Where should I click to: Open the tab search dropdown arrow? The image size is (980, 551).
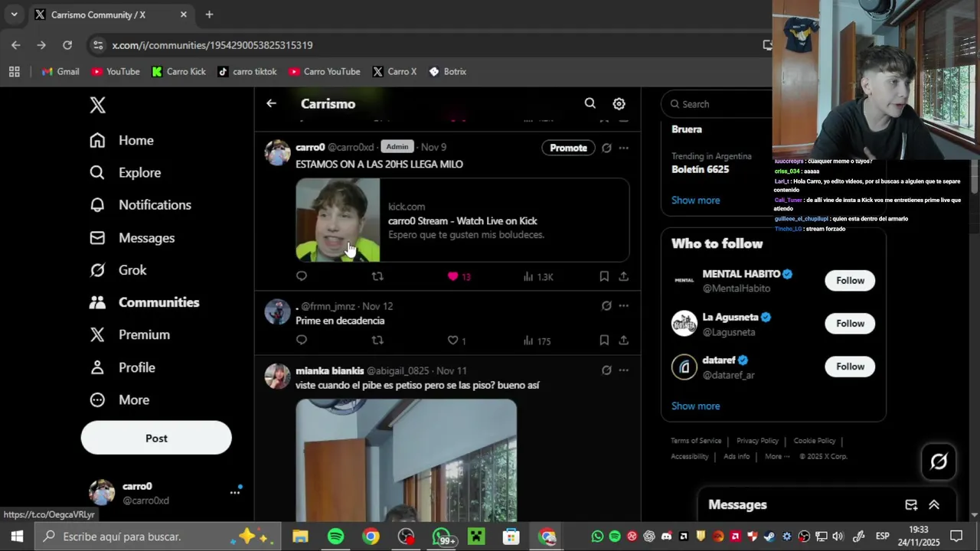[14, 15]
